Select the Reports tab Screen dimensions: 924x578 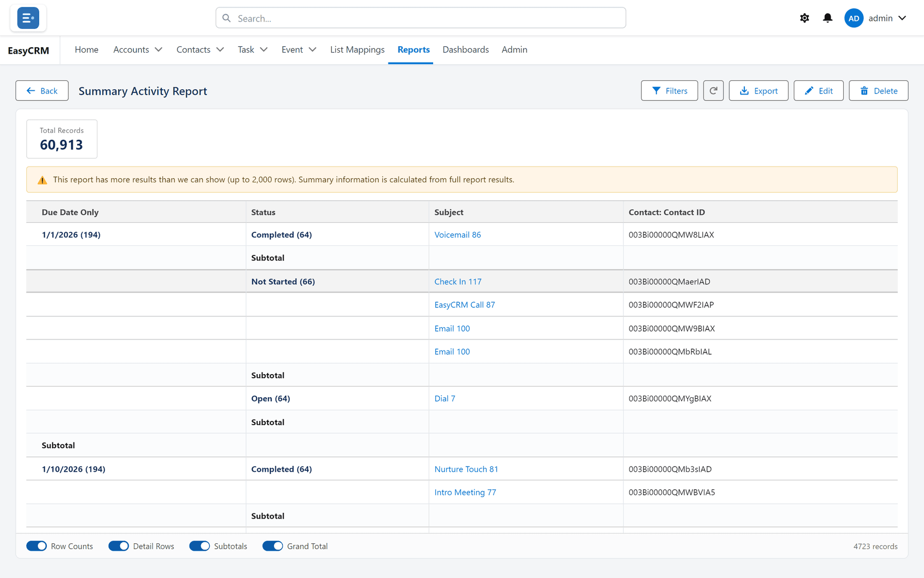414,49
